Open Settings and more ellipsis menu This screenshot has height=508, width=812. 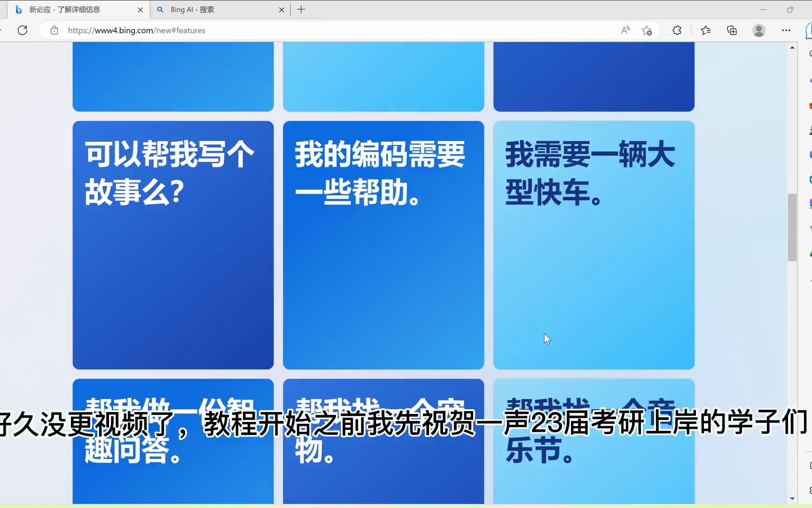[x=786, y=31]
